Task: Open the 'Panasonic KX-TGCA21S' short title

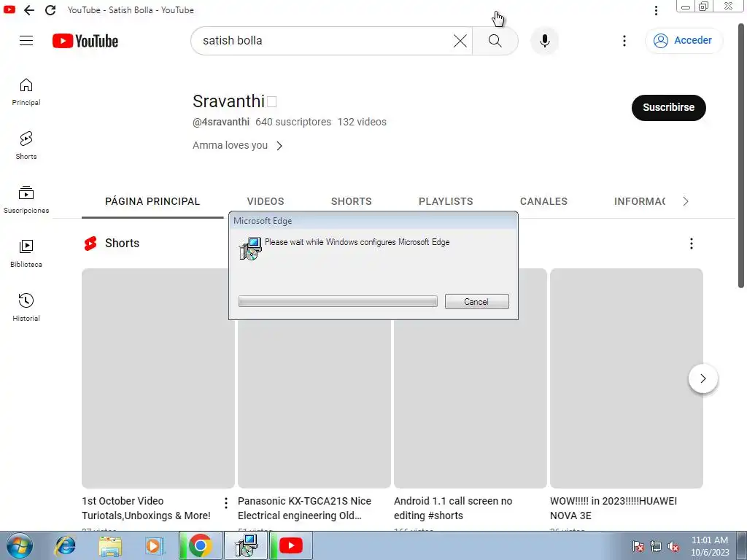Action: tap(304, 508)
